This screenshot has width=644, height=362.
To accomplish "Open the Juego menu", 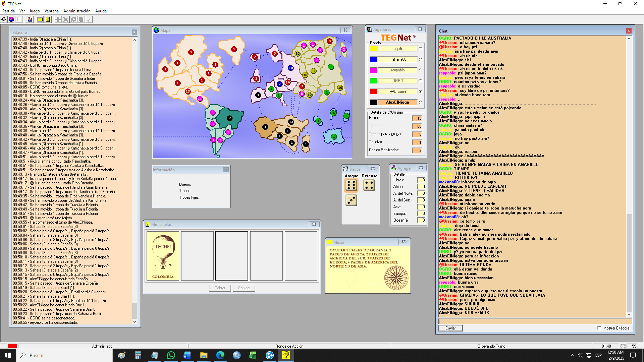I will (x=35, y=11).
